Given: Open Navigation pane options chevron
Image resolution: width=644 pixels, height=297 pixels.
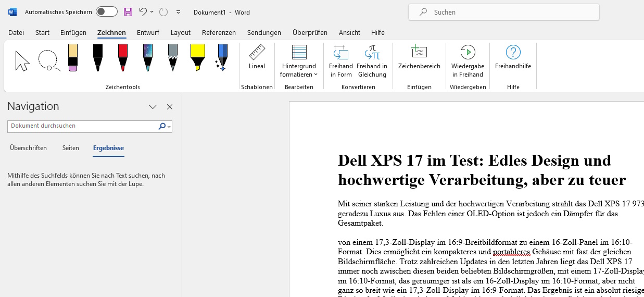Looking at the screenshot, I should pos(153,107).
